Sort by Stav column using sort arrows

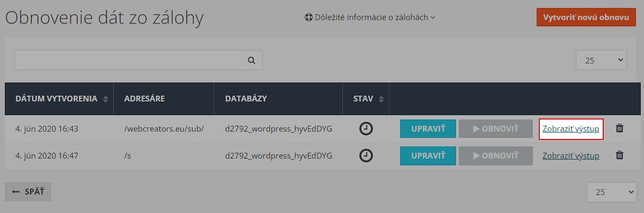(382, 99)
